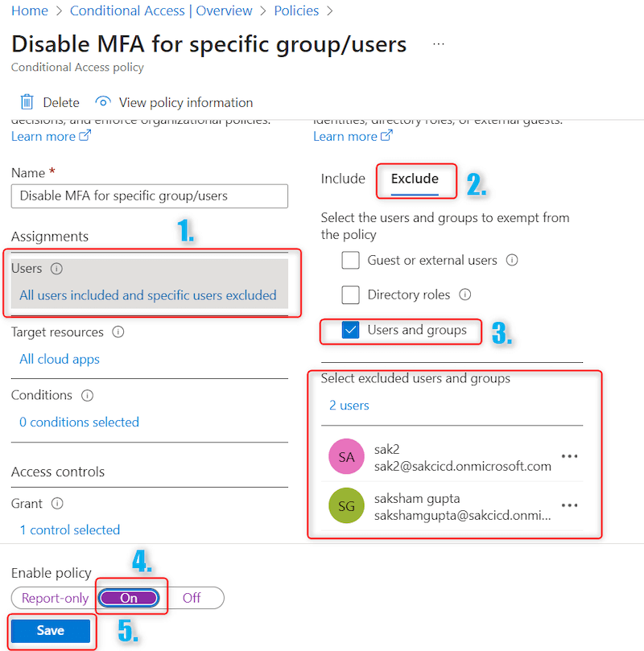Select the Exclude tab
The width and height of the screenshot is (644, 651).
[415, 180]
